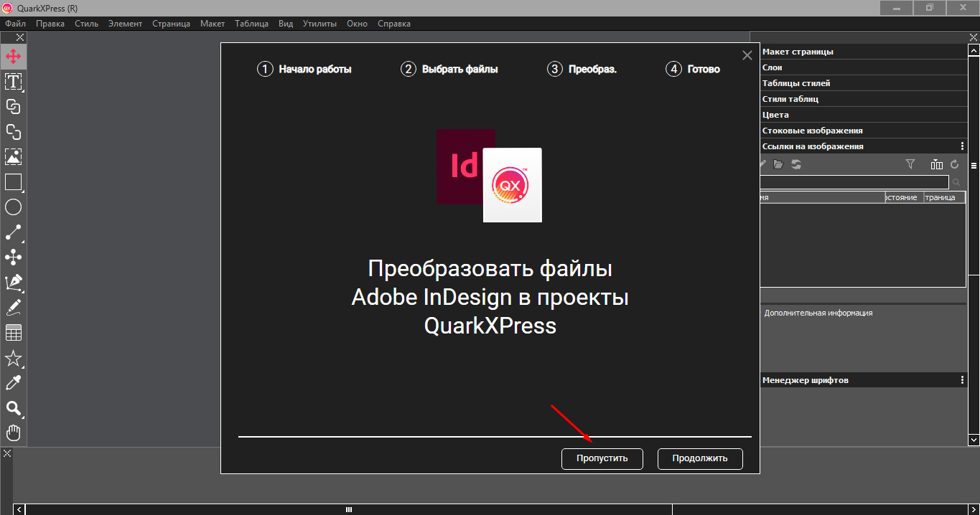Viewport: 980px width, 515px height.
Task: Click the bottom horizontal scrollbar left arrow
Action: tap(19, 509)
